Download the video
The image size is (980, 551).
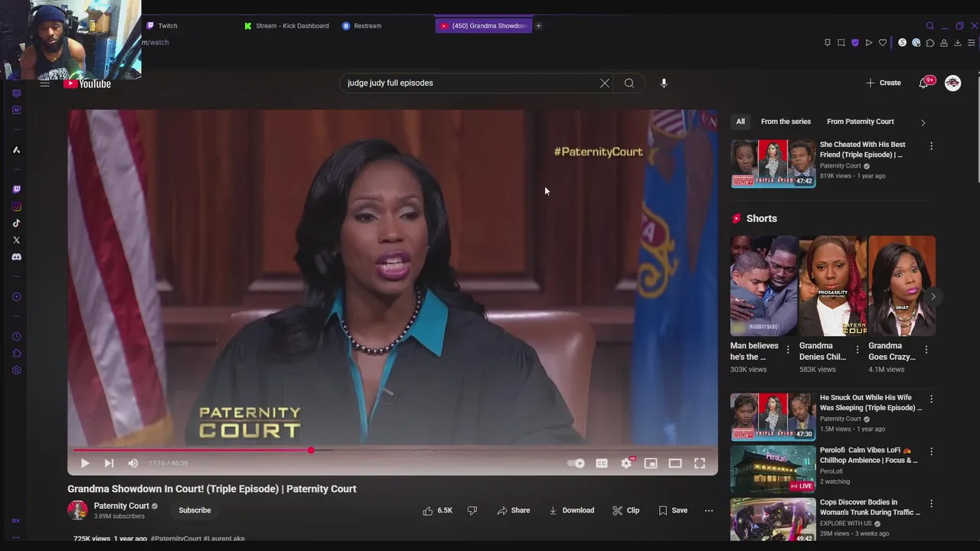click(x=571, y=510)
